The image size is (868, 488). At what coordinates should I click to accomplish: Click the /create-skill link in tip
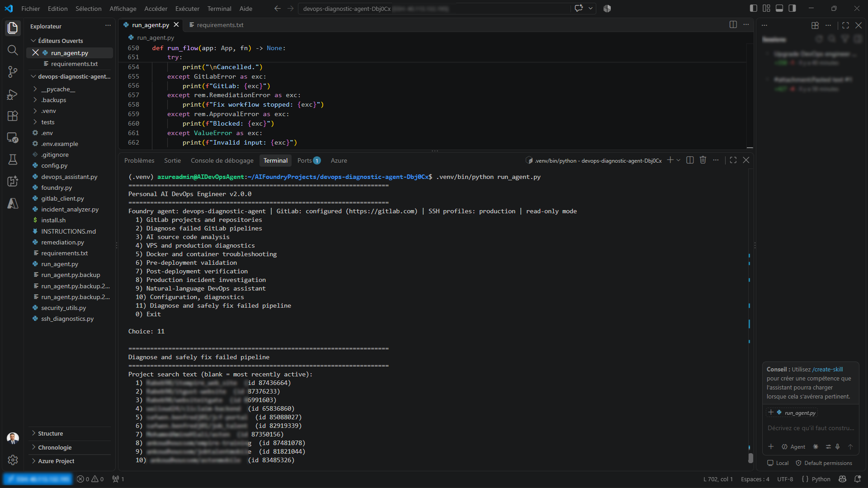[x=827, y=369]
